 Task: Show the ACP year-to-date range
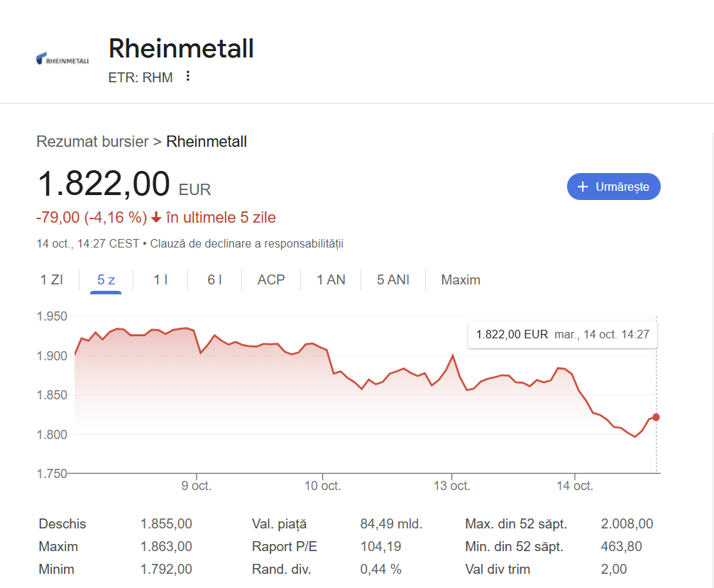pyautogui.click(x=271, y=279)
